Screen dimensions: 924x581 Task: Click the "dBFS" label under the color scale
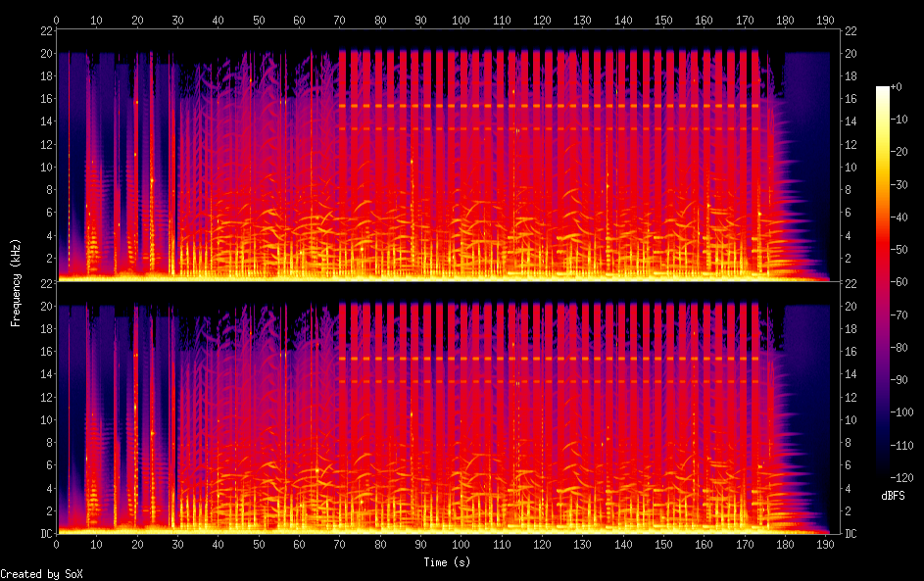point(893,496)
